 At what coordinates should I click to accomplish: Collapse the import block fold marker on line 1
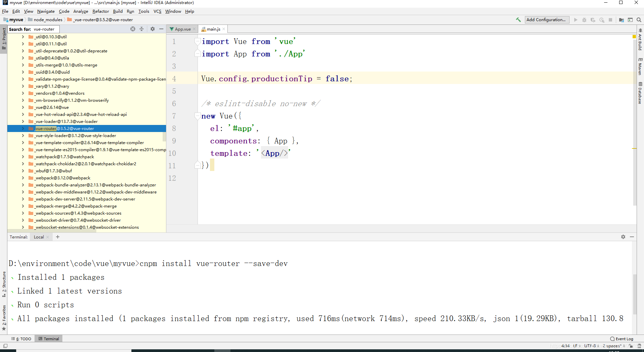coord(198,41)
